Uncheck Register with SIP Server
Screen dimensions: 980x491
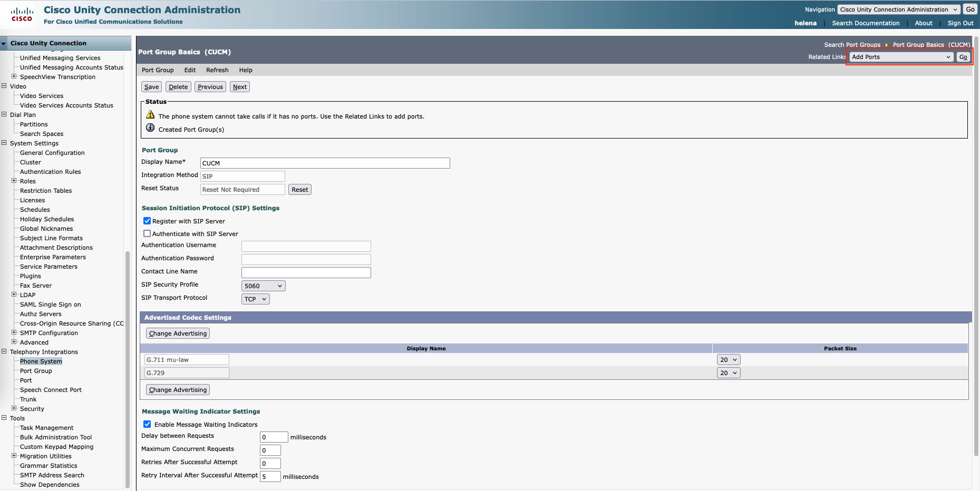pos(147,221)
